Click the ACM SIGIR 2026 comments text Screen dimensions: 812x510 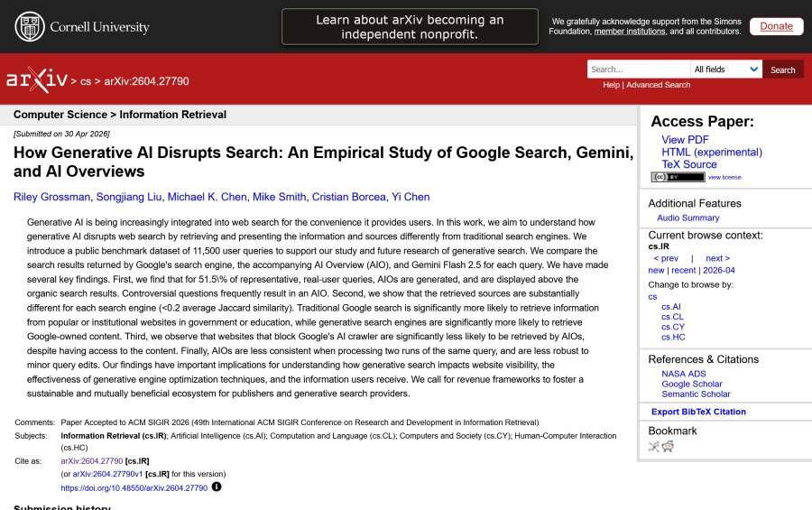point(300,422)
